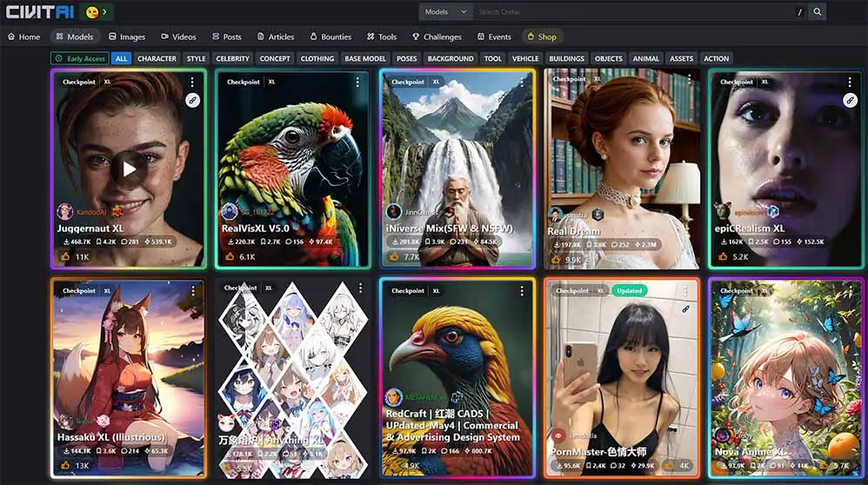Open the epiCRealism XL card options menu
This screenshot has width=868, height=485.
pos(850,83)
